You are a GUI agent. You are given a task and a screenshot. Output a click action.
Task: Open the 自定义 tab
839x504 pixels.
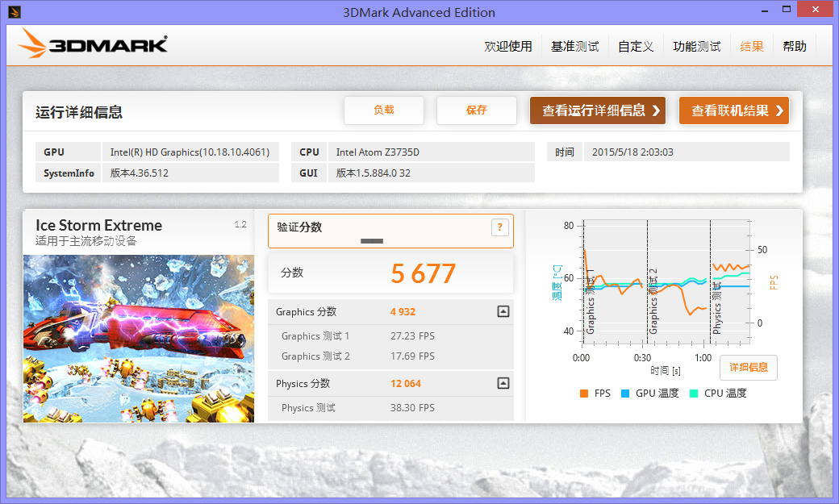tap(636, 47)
